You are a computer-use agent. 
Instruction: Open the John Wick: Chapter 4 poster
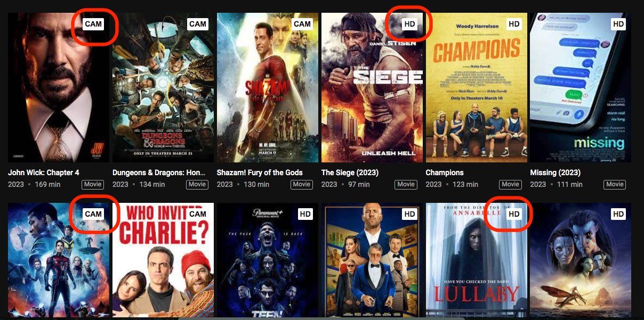tap(59, 87)
